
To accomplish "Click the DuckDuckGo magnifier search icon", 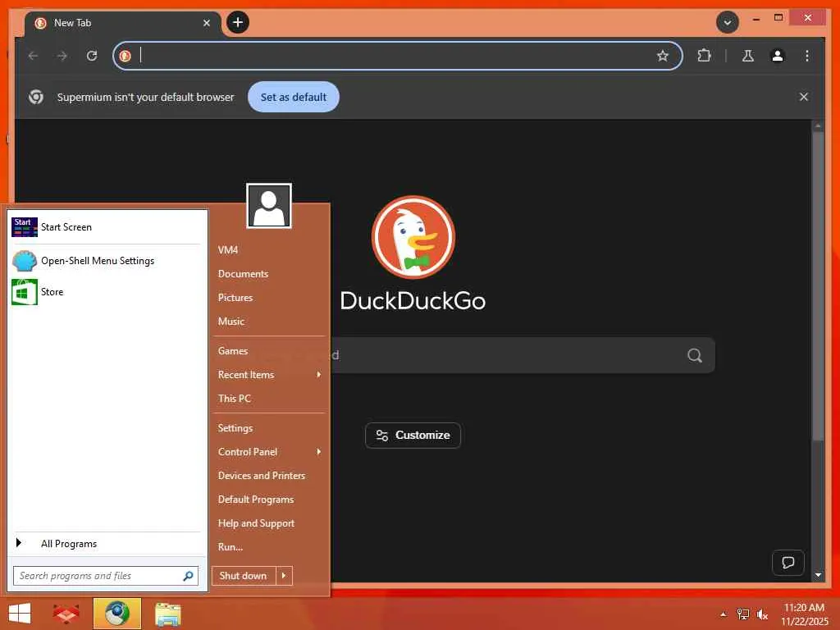I will pyautogui.click(x=695, y=355).
